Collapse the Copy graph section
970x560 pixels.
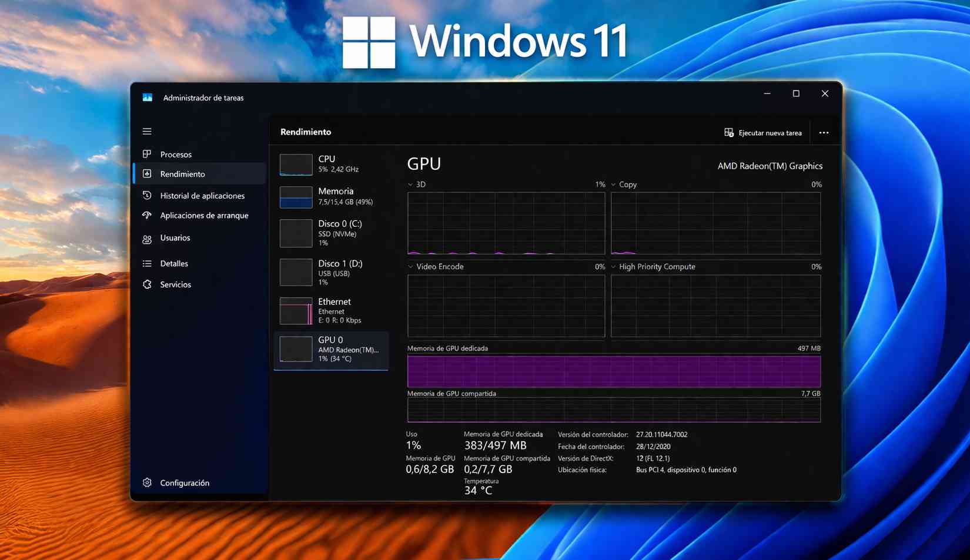[613, 184]
